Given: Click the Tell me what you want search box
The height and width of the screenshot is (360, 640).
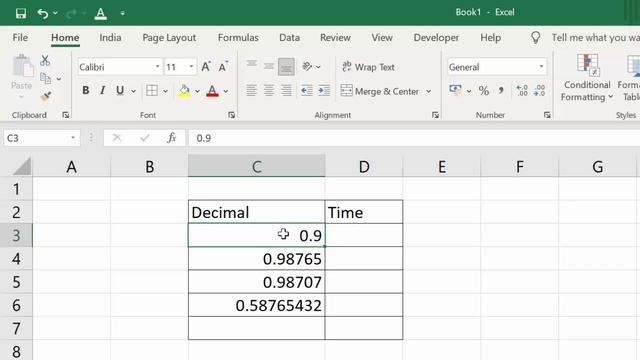Looking at the screenshot, I should (x=595, y=38).
